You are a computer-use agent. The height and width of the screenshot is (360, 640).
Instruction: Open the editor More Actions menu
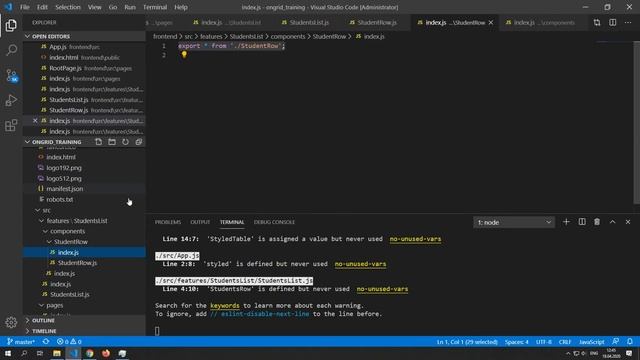coord(628,22)
